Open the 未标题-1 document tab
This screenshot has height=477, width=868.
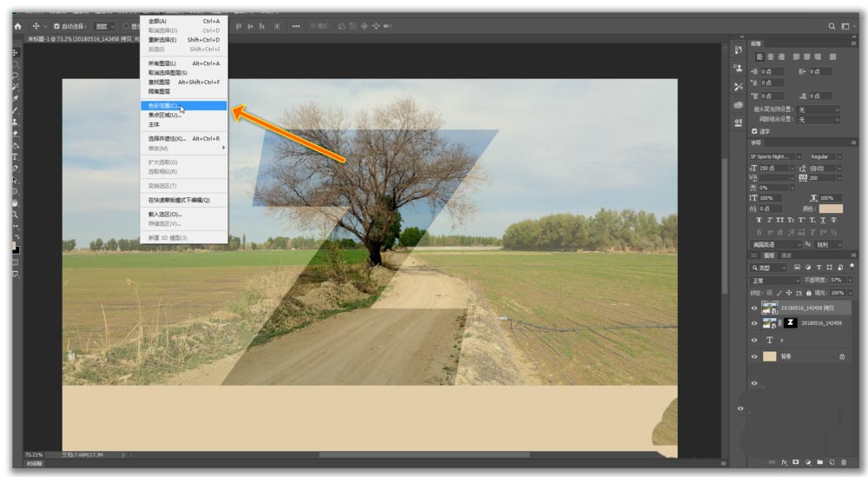coord(82,39)
